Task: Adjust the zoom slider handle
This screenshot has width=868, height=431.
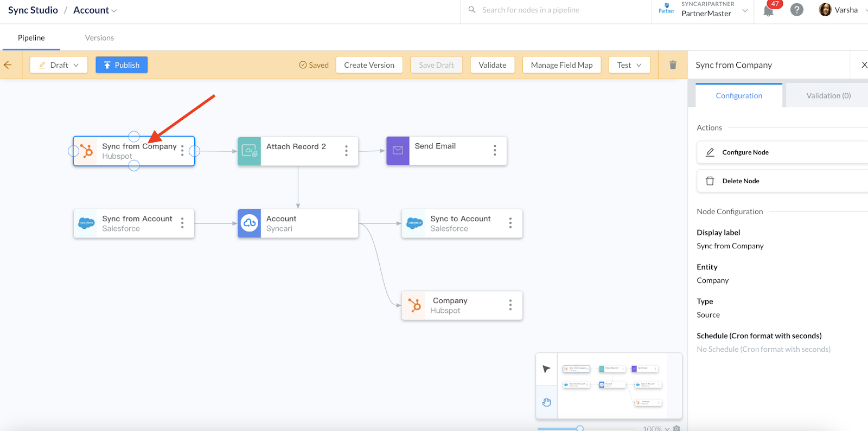Action: pyautogui.click(x=580, y=428)
